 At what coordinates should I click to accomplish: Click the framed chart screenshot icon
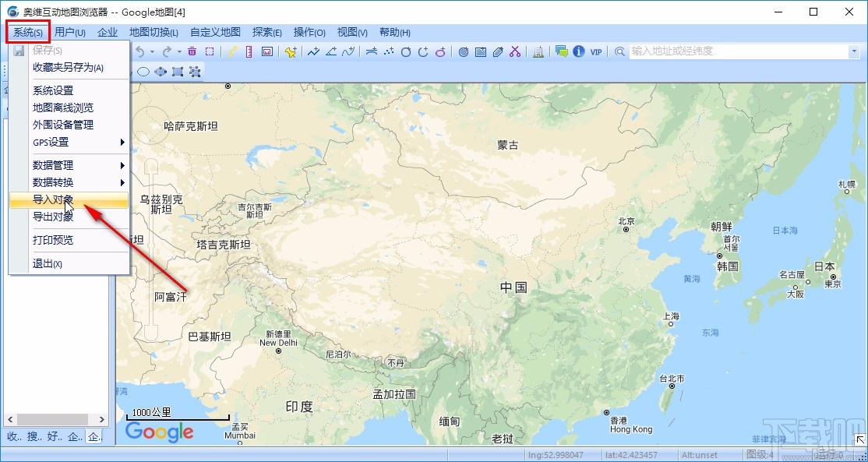[x=266, y=51]
